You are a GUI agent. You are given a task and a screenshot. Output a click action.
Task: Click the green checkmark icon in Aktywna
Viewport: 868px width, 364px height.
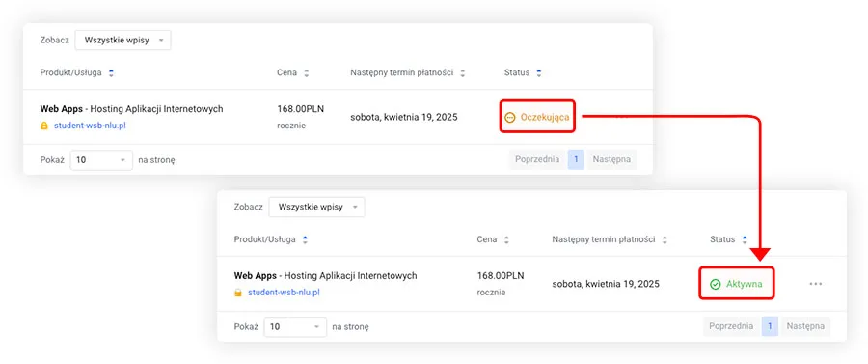tap(716, 284)
